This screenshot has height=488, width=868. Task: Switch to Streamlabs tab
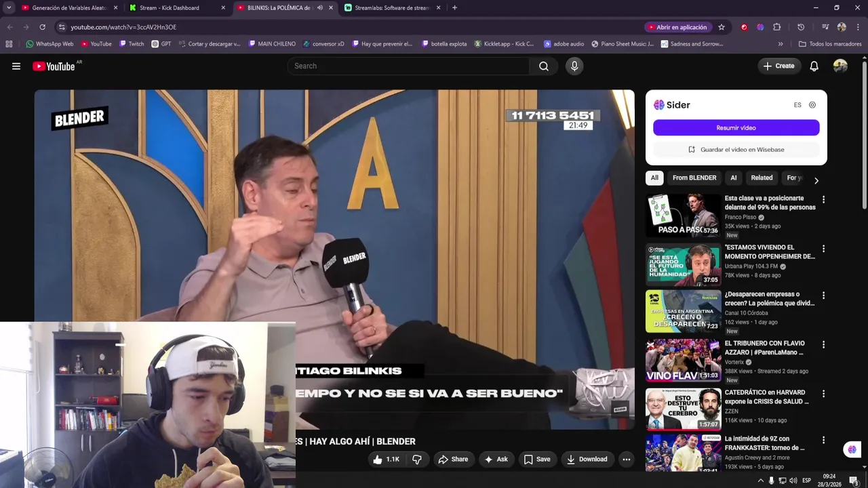[x=393, y=8]
